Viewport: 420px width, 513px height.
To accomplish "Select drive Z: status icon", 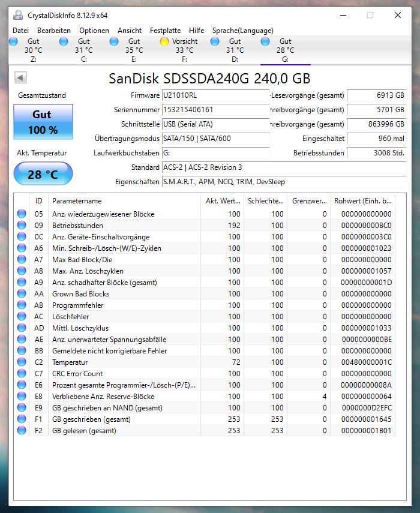I will 13,41.
